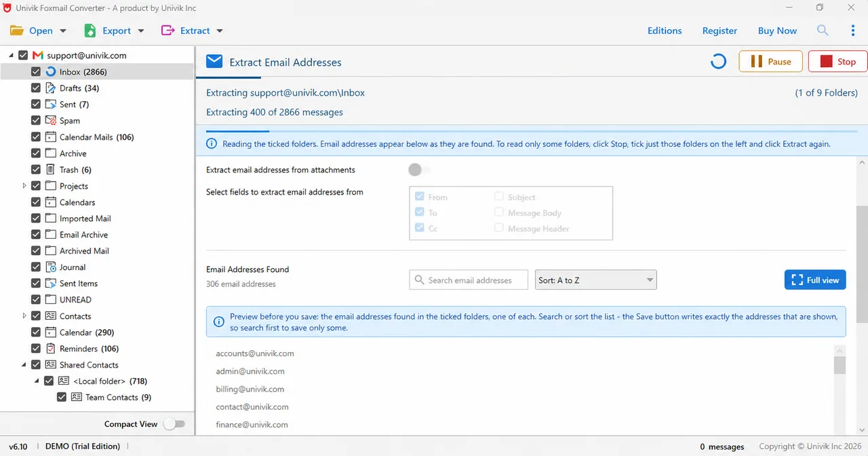Click the envelope icon by Extract Email Addresses
Screen dimensions: 868x456
pos(214,62)
